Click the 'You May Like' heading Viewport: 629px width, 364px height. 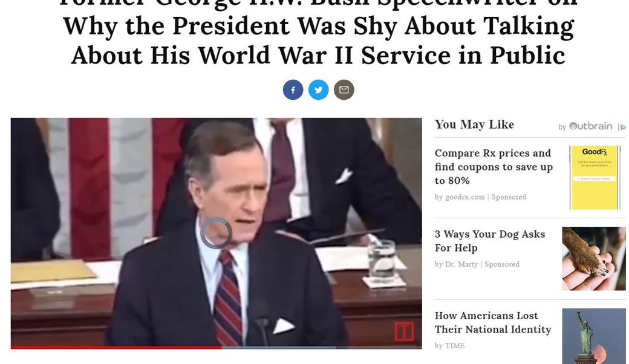coord(474,125)
